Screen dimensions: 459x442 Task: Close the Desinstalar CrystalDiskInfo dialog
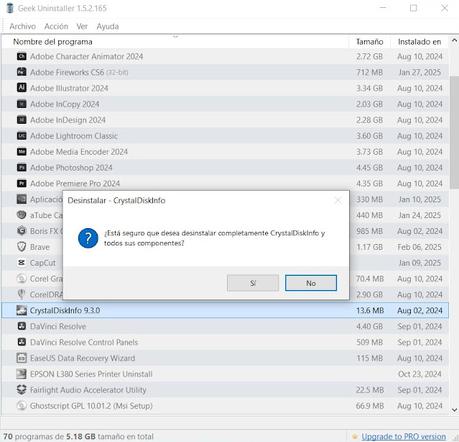tap(338, 200)
